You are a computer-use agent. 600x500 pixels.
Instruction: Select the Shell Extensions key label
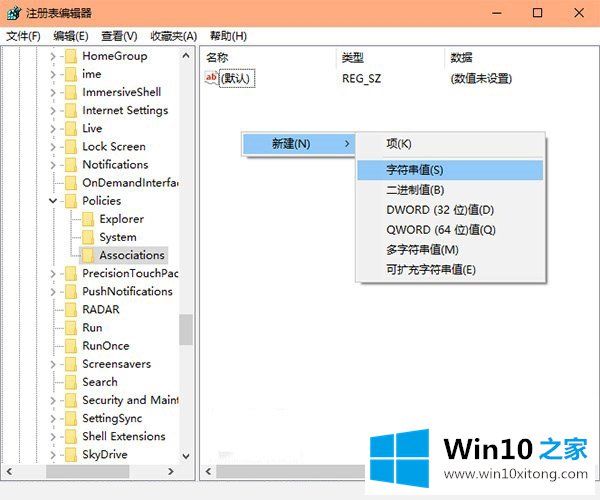[x=124, y=436]
